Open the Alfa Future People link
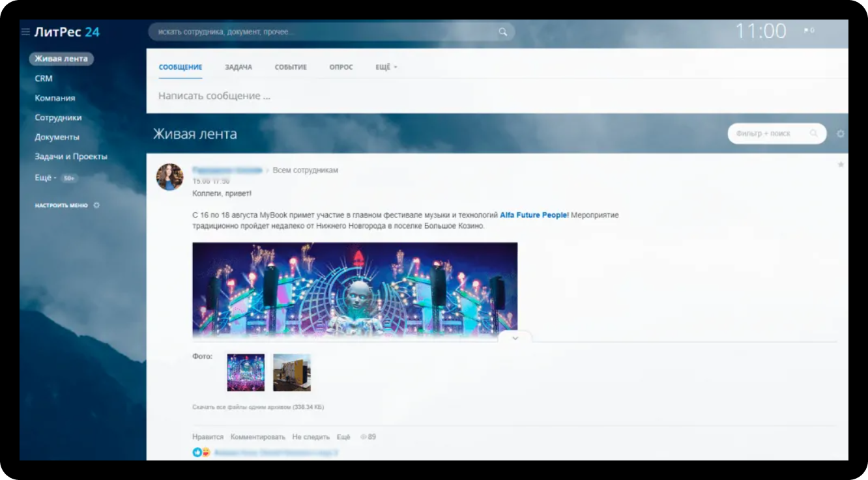The image size is (868, 480). pos(534,215)
